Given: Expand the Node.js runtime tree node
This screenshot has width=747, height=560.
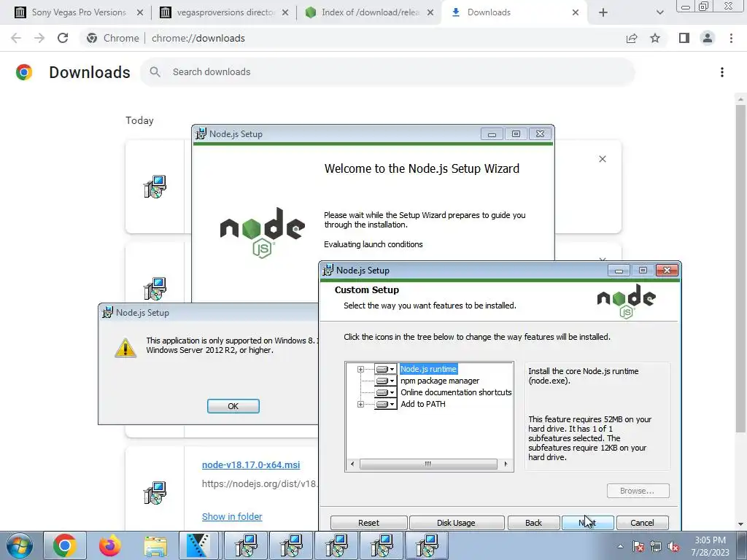Looking at the screenshot, I should [x=360, y=369].
